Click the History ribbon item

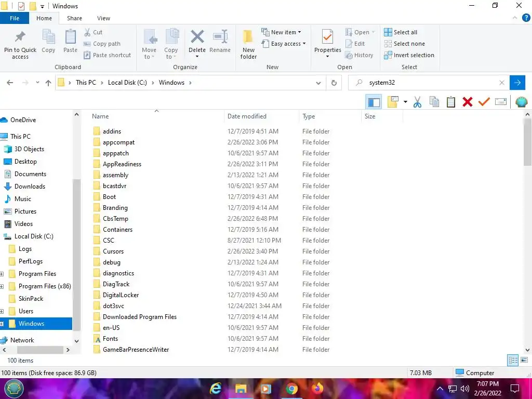360,55
